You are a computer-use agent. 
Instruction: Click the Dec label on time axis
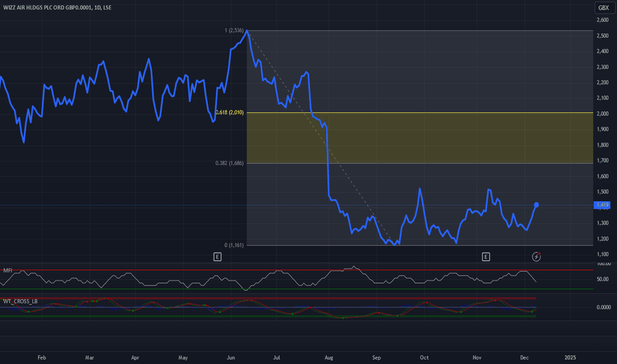[524, 357]
